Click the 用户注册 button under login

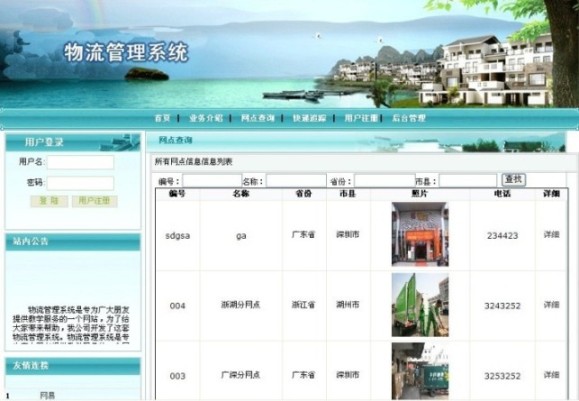95,201
